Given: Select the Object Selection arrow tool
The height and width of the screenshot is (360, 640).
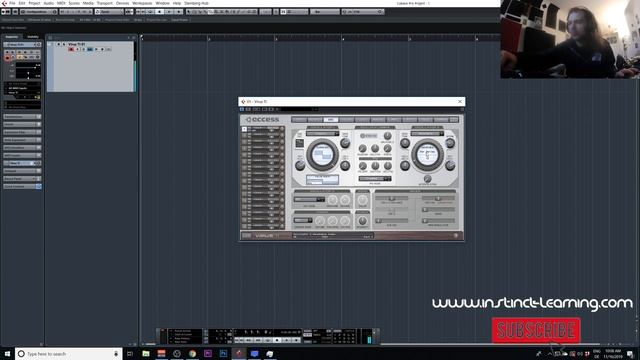Looking at the screenshot, I should pyautogui.click(x=189, y=12).
